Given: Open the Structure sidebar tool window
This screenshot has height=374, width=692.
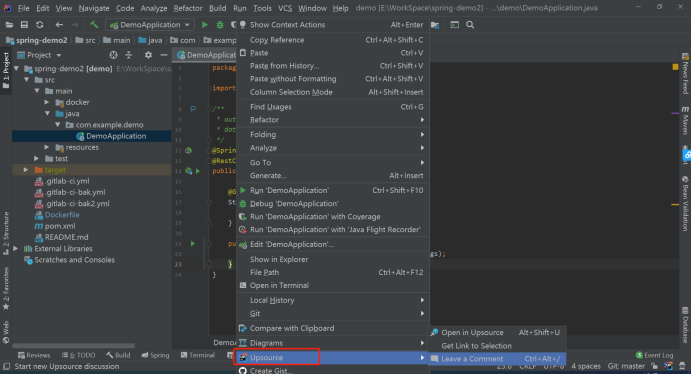Looking at the screenshot, I should point(6,233).
